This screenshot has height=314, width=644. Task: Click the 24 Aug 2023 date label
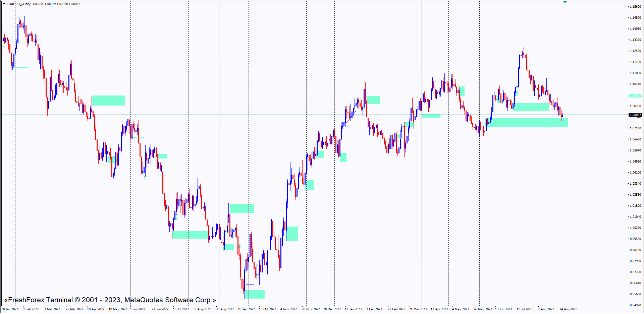(x=568, y=309)
